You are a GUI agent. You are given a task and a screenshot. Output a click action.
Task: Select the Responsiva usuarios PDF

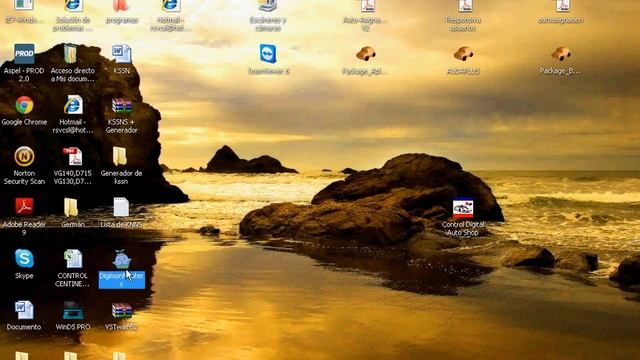[465, 6]
